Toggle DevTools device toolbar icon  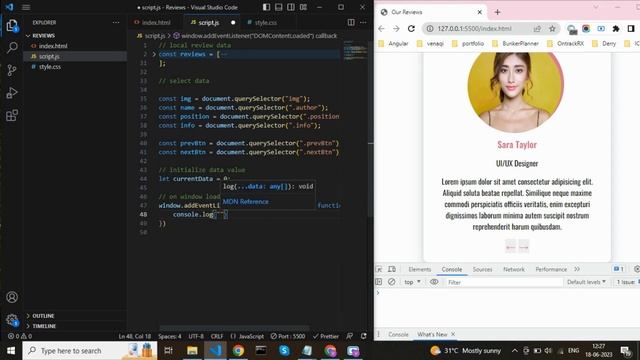point(392,269)
